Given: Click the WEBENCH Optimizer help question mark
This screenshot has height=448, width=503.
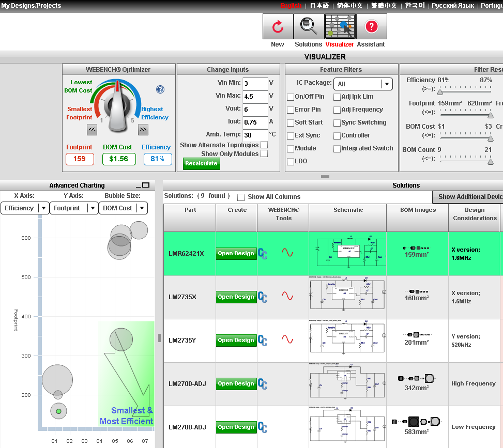Looking at the screenshot, I should [160, 89].
